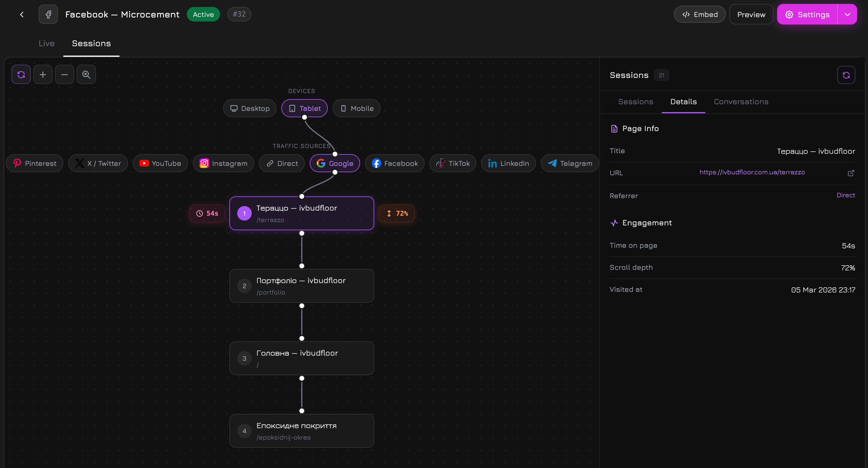Click the 54s time badge
This screenshot has height=468, width=868.
[x=207, y=213]
